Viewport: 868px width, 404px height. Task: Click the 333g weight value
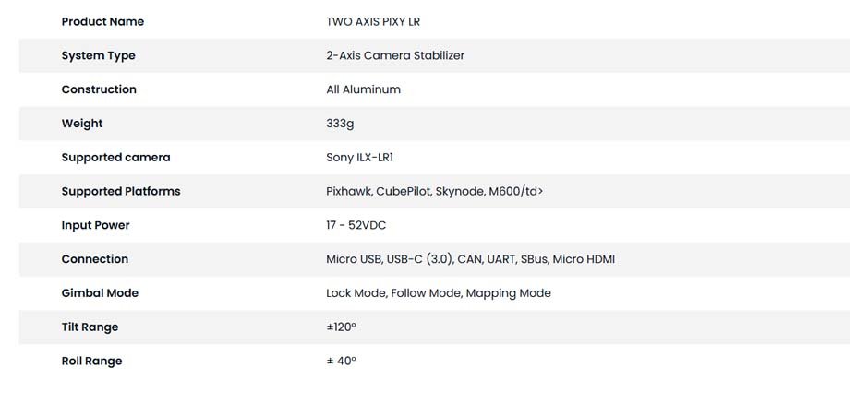[x=340, y=124]
